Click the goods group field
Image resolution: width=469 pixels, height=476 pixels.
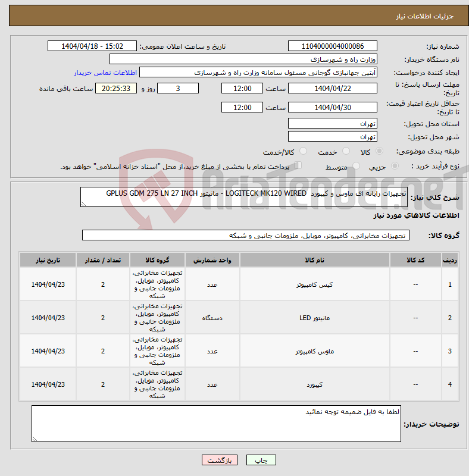246,235
